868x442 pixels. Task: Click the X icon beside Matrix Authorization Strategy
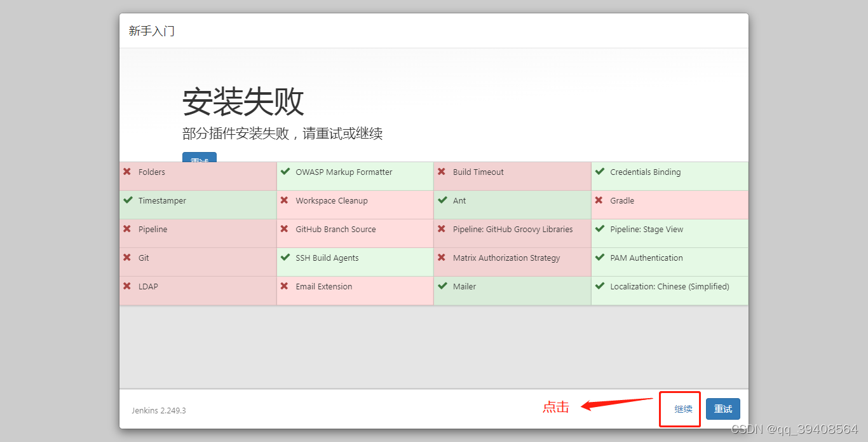[442, 258]
